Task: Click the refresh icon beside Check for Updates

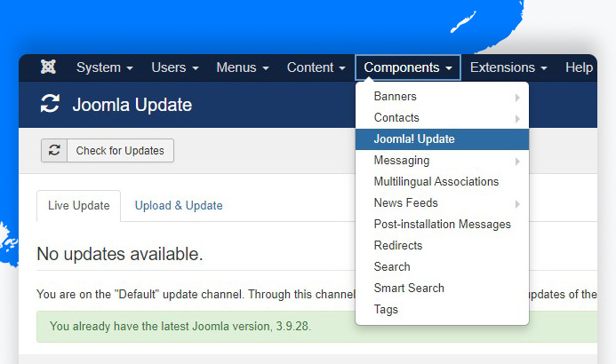Action: point(54,150)
